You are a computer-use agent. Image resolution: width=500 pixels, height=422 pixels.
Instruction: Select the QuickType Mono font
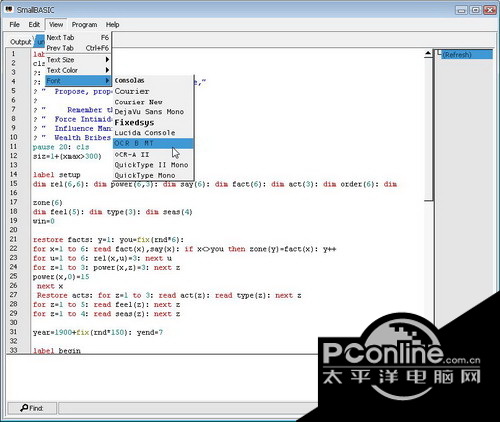point(153,175)
